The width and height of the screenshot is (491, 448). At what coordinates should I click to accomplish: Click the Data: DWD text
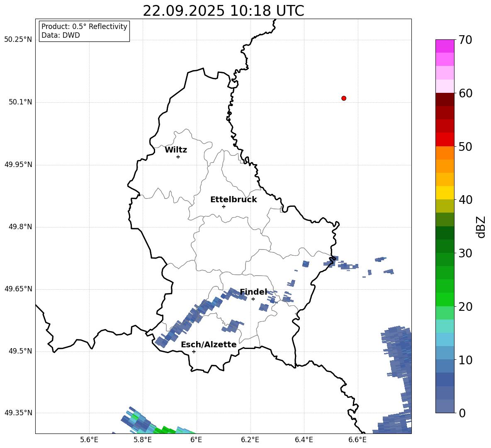[61, 35]
